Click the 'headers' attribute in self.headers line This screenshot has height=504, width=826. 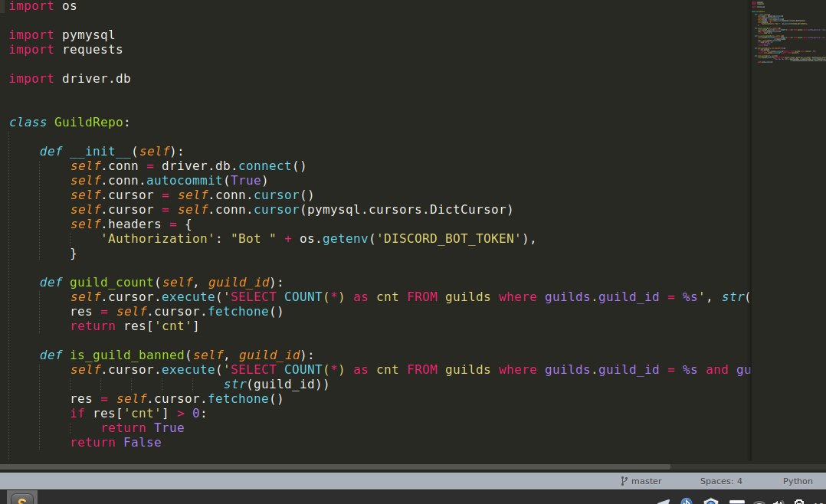tap(134, 224)
